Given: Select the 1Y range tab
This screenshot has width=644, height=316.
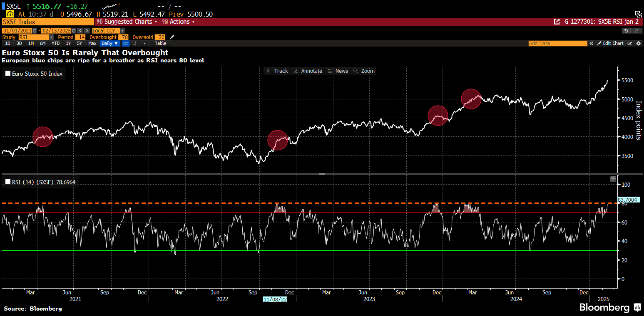Looking at the screenshot, I should click(x=68, y=43).
